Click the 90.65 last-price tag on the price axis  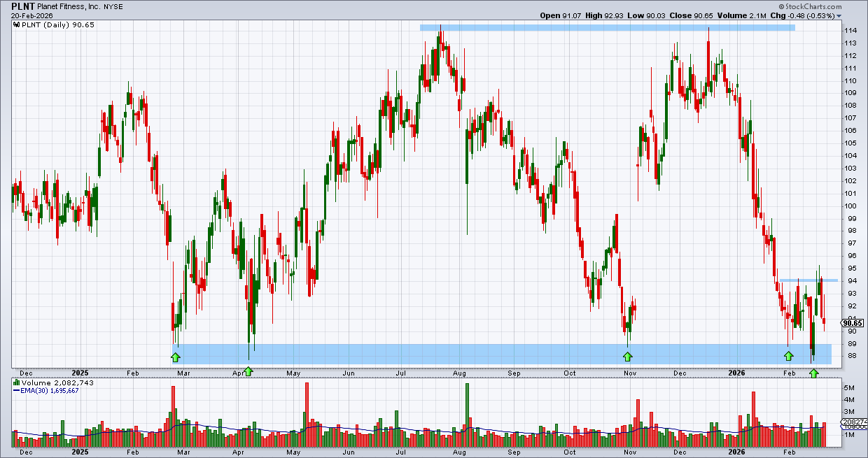(853, 323)
